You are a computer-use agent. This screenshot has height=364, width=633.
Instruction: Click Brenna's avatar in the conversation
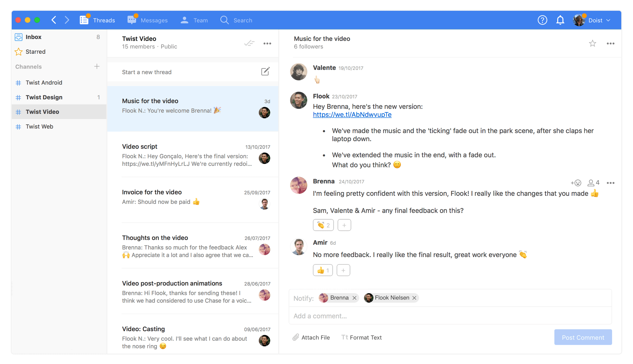tap(298, 185)
